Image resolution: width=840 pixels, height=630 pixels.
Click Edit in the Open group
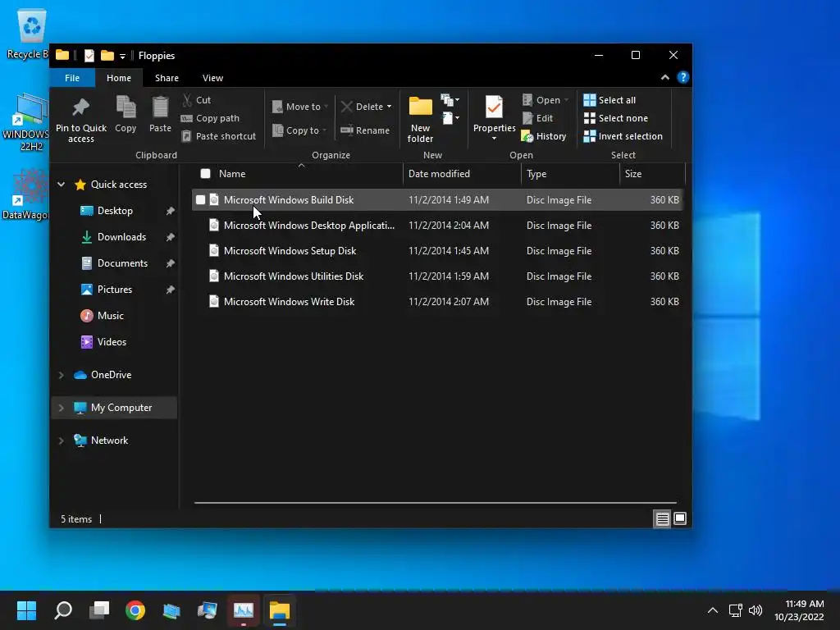537,118
